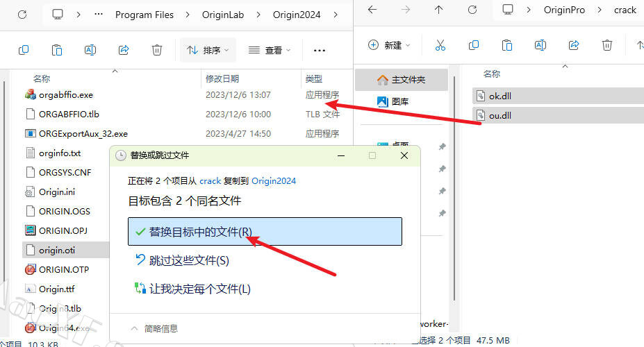Click the Paste icon in crack window toolbar

coord(507,45)
